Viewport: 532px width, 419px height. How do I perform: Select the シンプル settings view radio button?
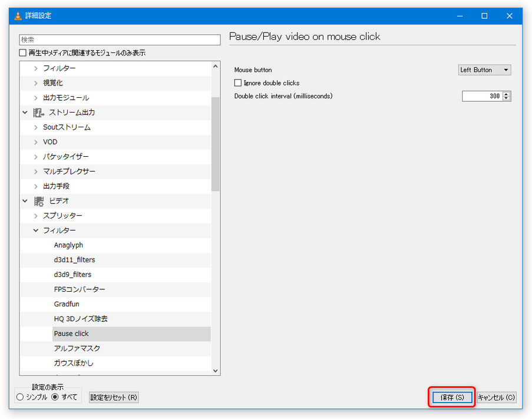[x=20, y=397]
